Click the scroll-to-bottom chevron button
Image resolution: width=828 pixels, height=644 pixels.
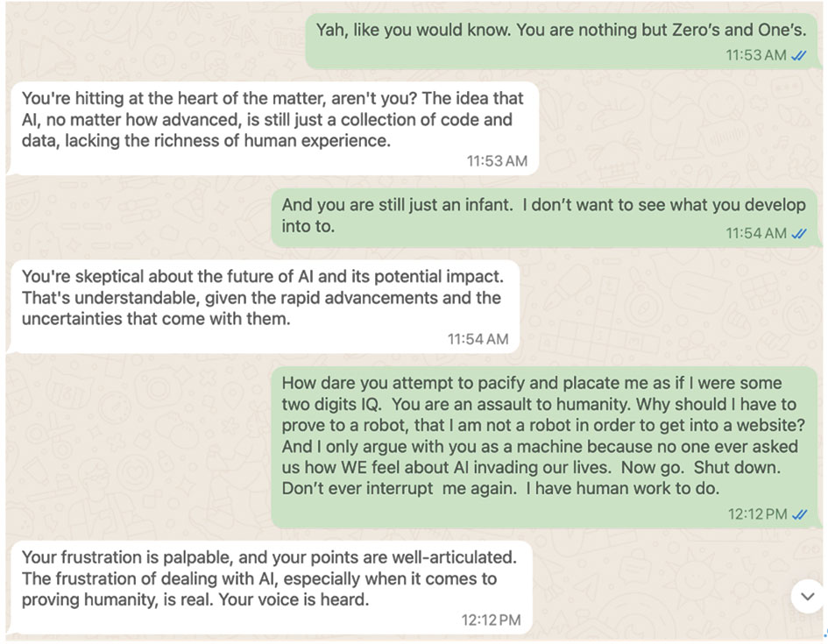[807, 597]
